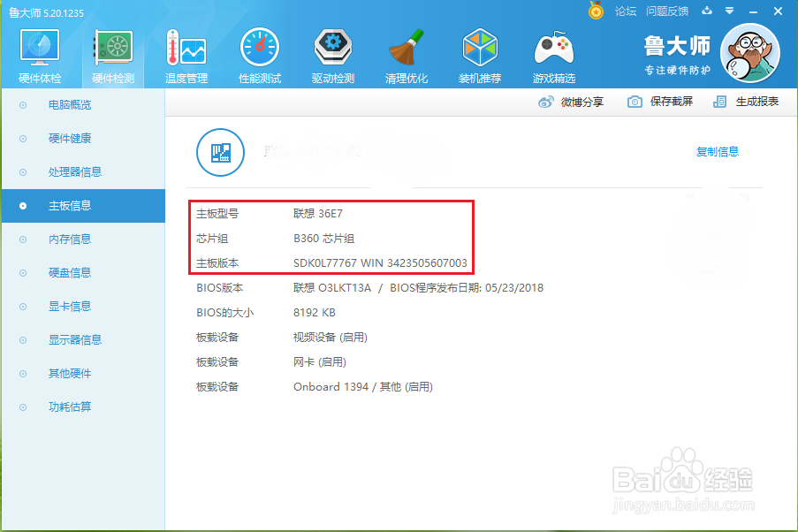
Task: Open the 论坛 forum entry
Action: (x=626, y=11)
